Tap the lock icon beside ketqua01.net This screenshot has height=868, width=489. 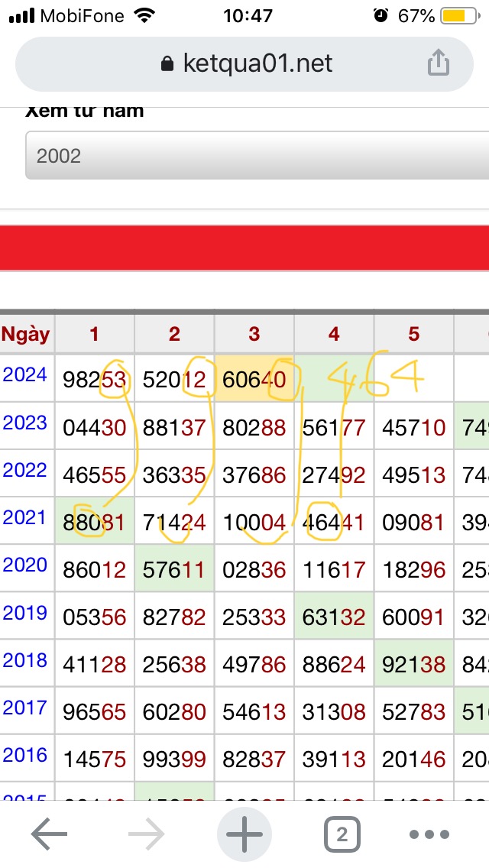click(x=167, y=63)
